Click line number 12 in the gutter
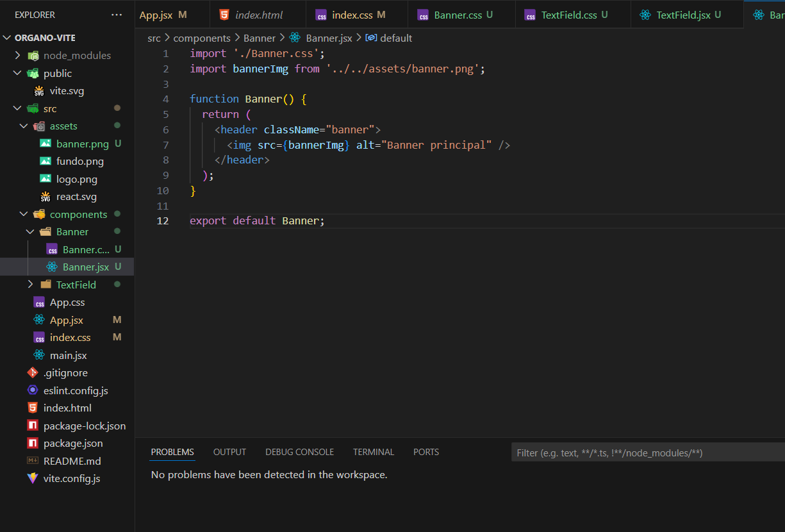 163,220
